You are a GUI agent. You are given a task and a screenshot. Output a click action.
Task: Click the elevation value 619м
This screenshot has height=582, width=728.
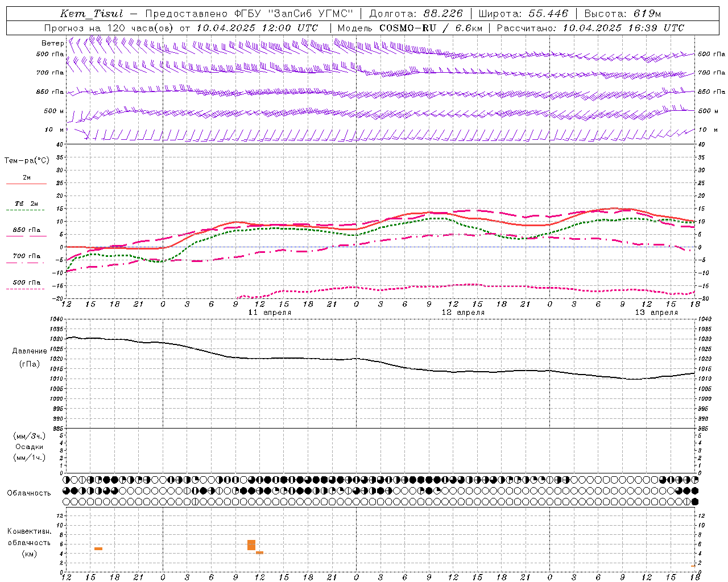[647, 14]
